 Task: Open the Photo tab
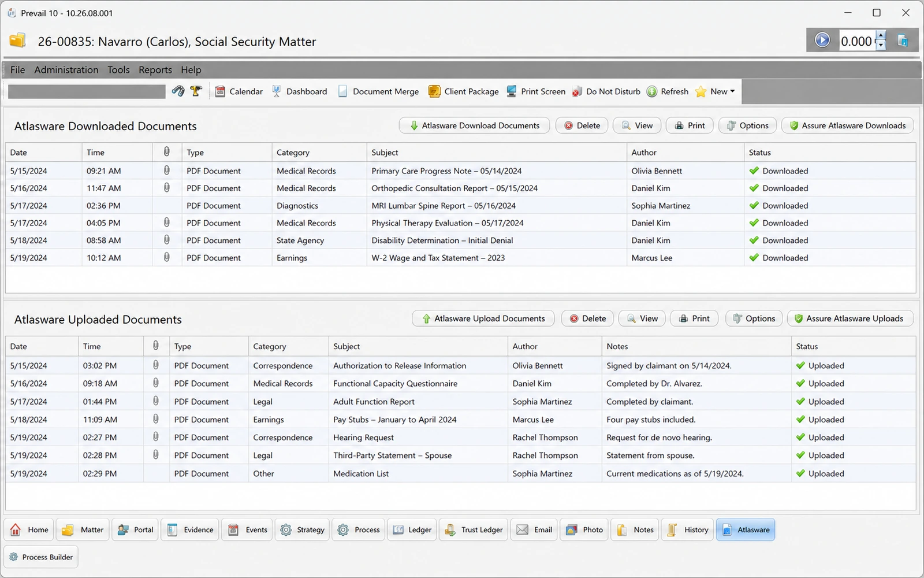(584, 529)
